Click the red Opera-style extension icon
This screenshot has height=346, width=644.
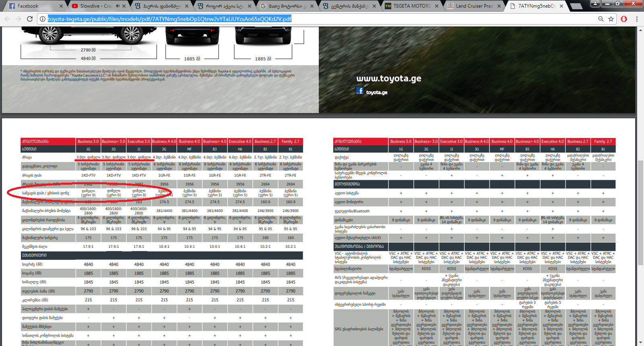(624, 19)
